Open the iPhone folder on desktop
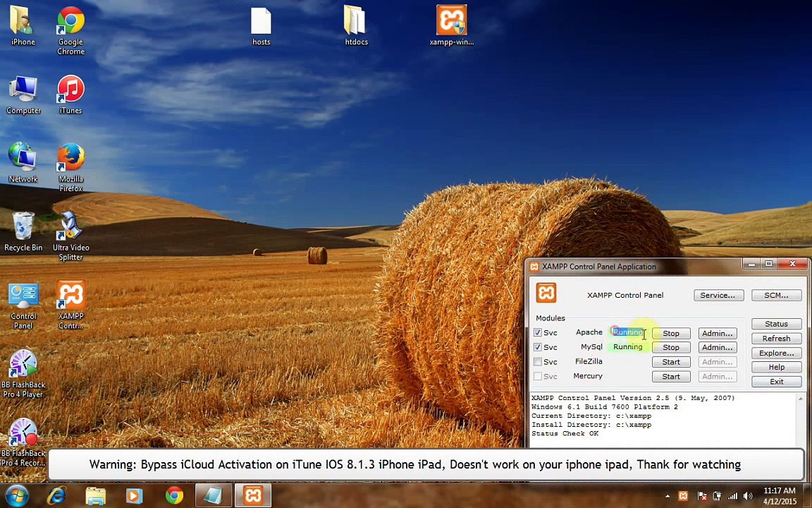Viewport: 812px width, 508px height. click(x=23, y=26)
